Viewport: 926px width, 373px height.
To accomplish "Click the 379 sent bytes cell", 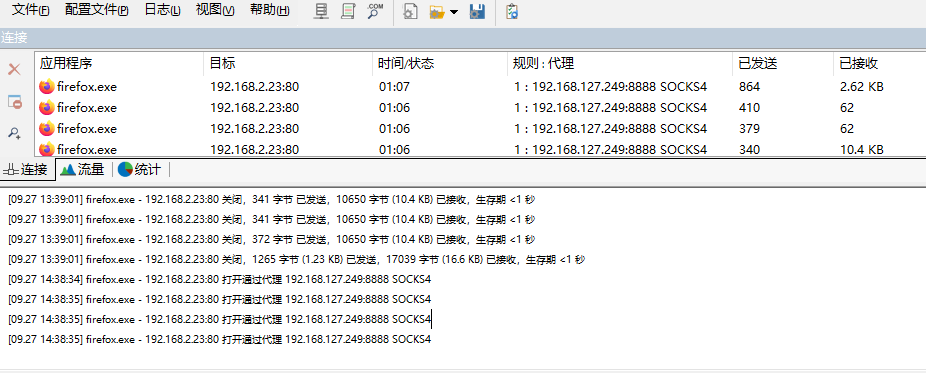I will (749, 128).
